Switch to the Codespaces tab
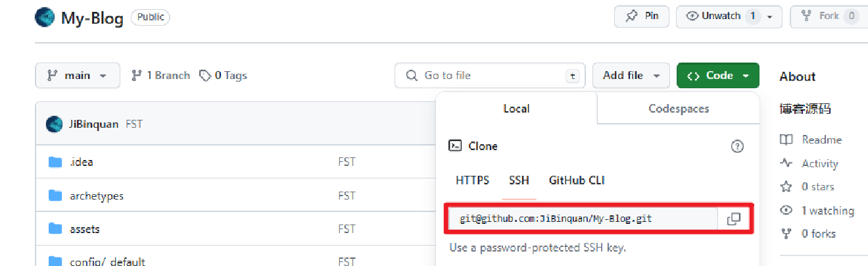 (679, 109)
